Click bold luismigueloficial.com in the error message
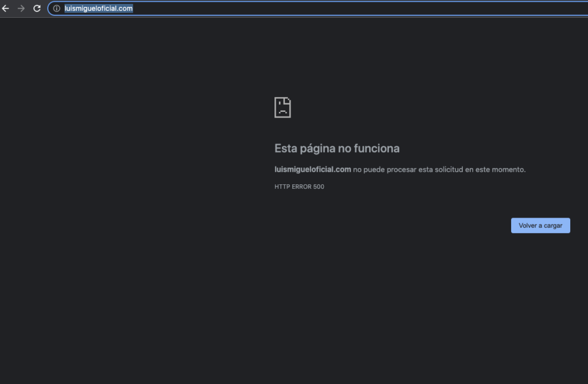588x384 pixels. [x=312, y=169]
